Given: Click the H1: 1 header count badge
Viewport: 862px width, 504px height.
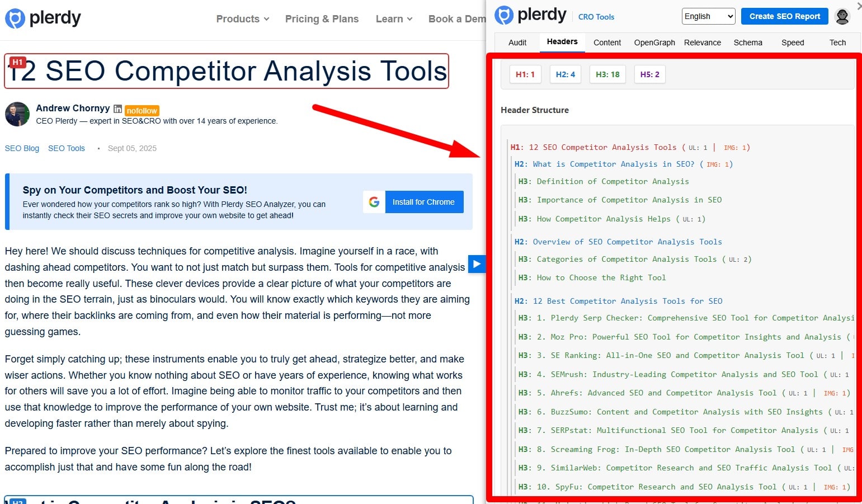Looking at the screenshot, I should point(525,74).
